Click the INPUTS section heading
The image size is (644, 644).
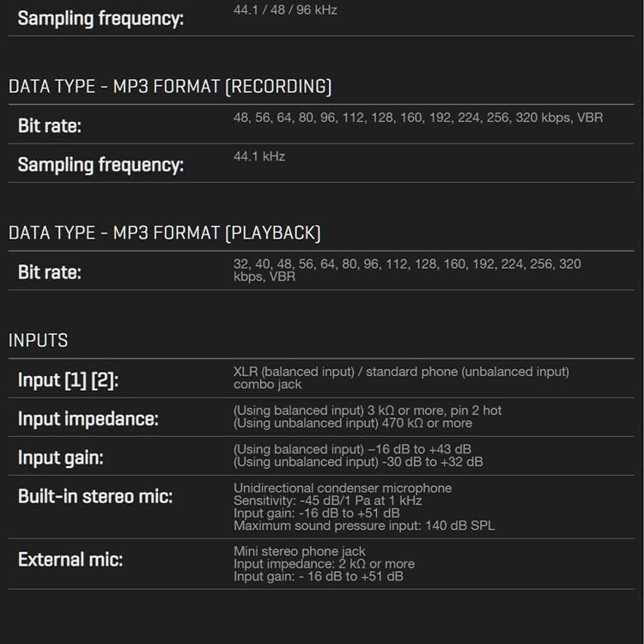click(39, 340)
